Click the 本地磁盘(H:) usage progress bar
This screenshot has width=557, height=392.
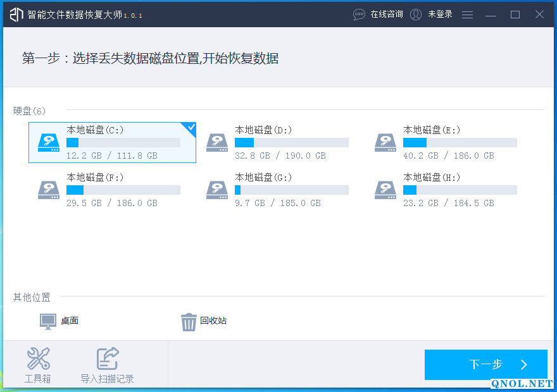[x=460, y=190]
